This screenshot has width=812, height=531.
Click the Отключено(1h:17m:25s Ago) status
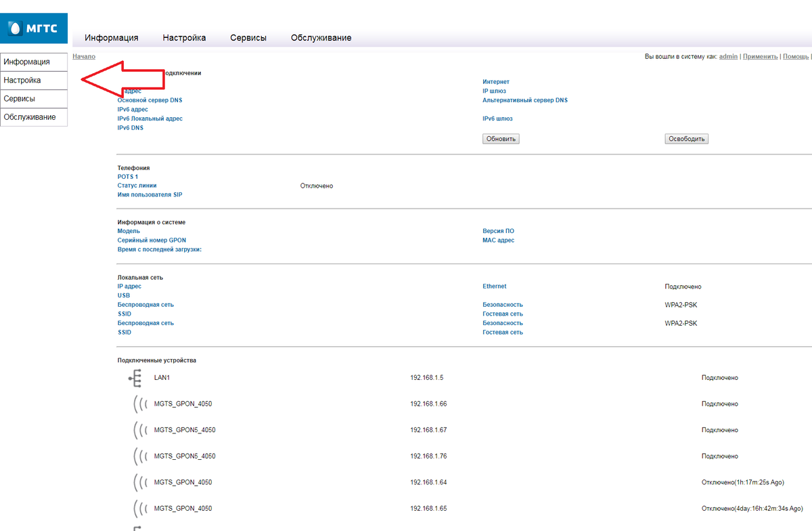tap(742, 483)
